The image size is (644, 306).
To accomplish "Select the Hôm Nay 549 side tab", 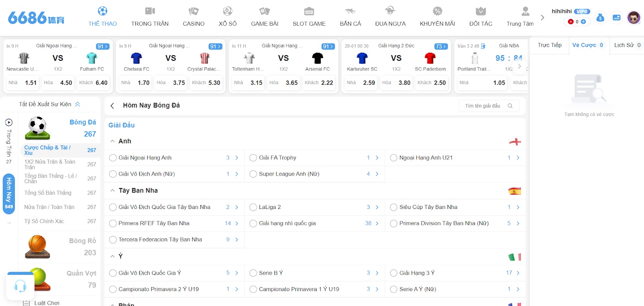I will [x=9, y=194].
